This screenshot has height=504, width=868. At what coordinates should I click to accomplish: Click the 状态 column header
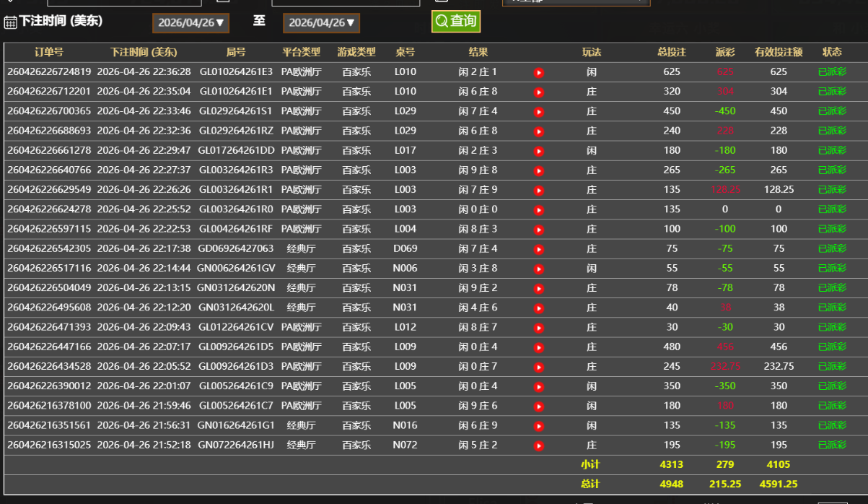pyautogui.click(x=832, y=52)
